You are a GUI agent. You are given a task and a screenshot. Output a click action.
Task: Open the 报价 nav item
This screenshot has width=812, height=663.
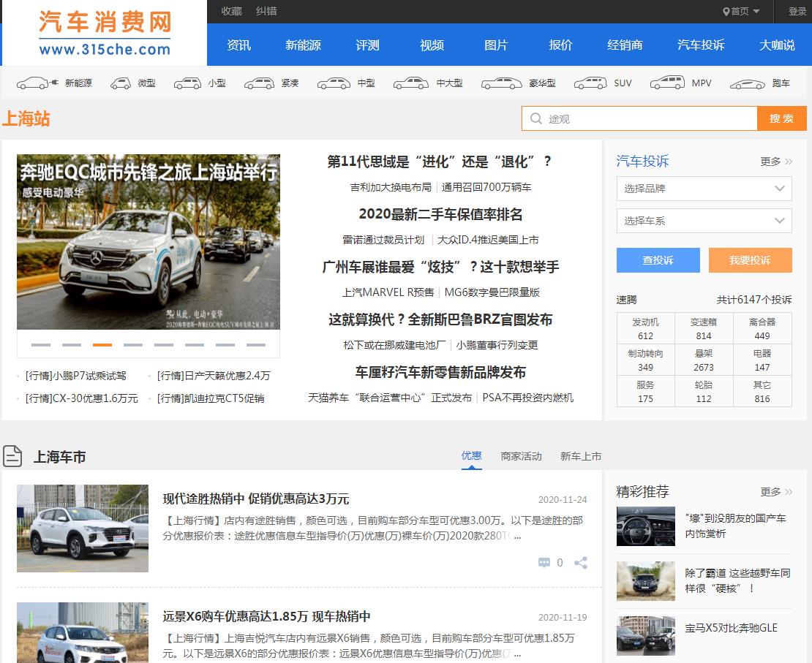[x=560, y=45]
